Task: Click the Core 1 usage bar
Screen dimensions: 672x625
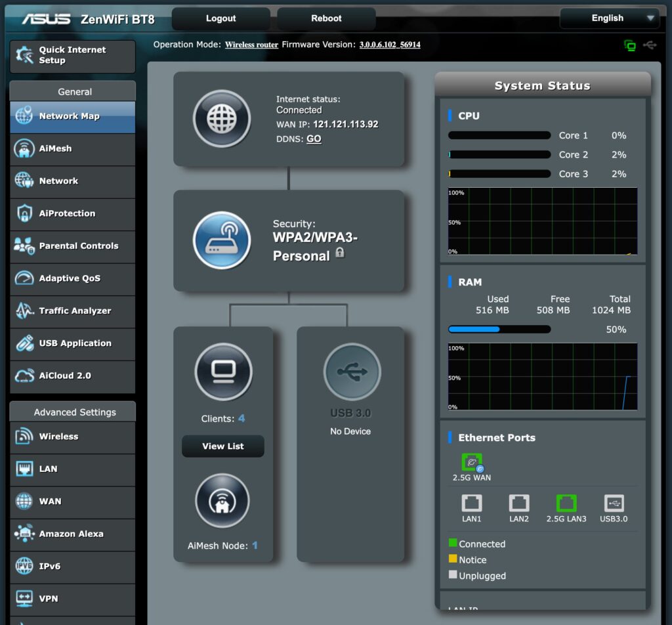Action: (x=499, y=135)
